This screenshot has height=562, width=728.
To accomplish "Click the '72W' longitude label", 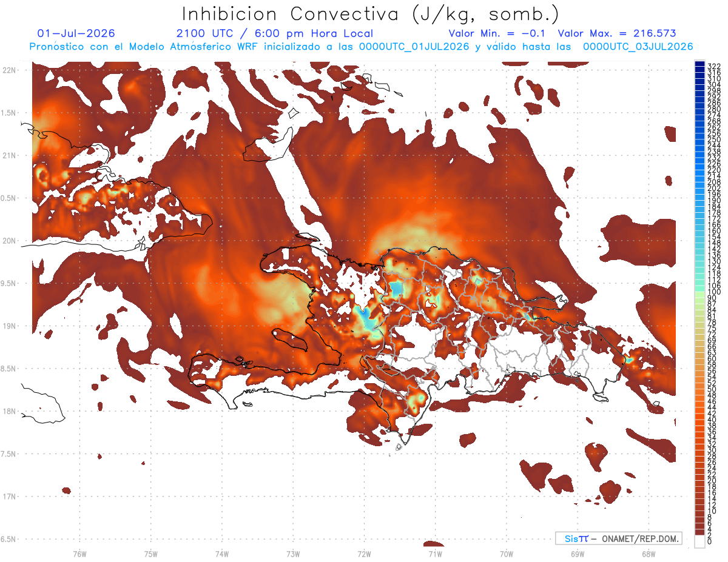I will coord(364,554).
